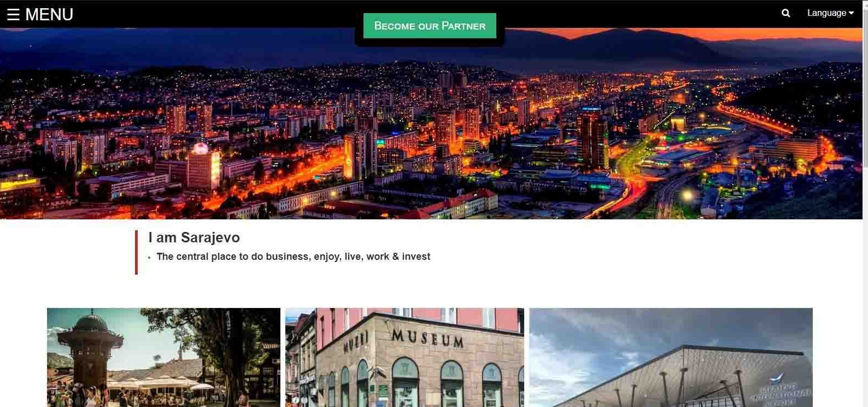Expand the Language selector
This screenshot has width=868, height=407.
point(830,13)
